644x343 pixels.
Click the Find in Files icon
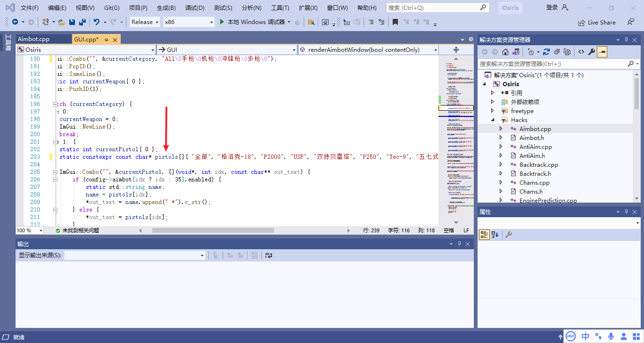pos(311,22)
